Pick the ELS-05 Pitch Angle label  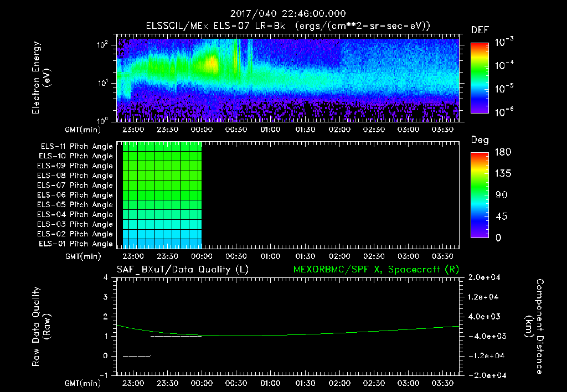(75, 205)
